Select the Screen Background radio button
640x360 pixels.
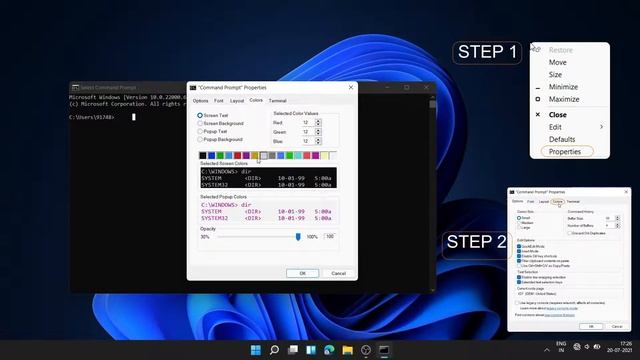(200, 123)
